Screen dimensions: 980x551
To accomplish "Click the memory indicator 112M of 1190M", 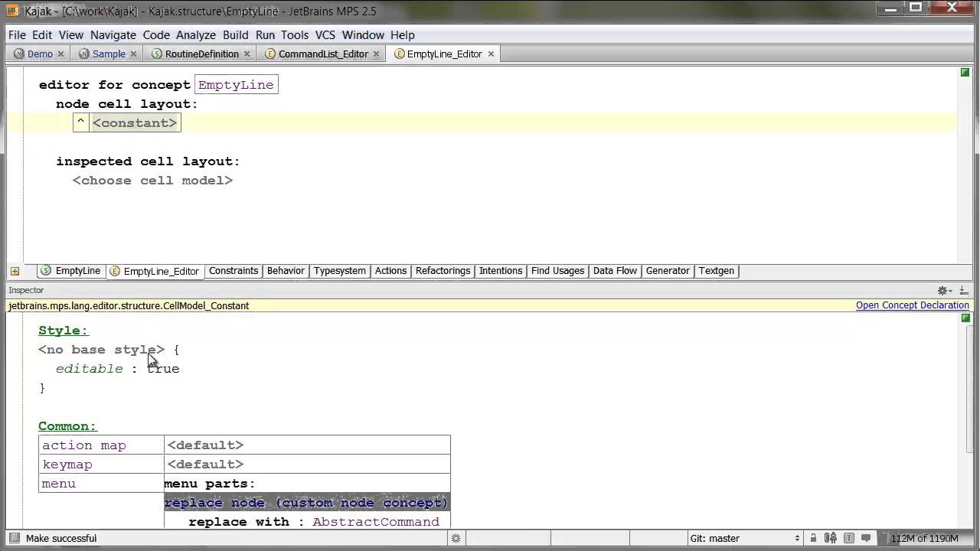I will pyautogui.click(x=924, y=538).
